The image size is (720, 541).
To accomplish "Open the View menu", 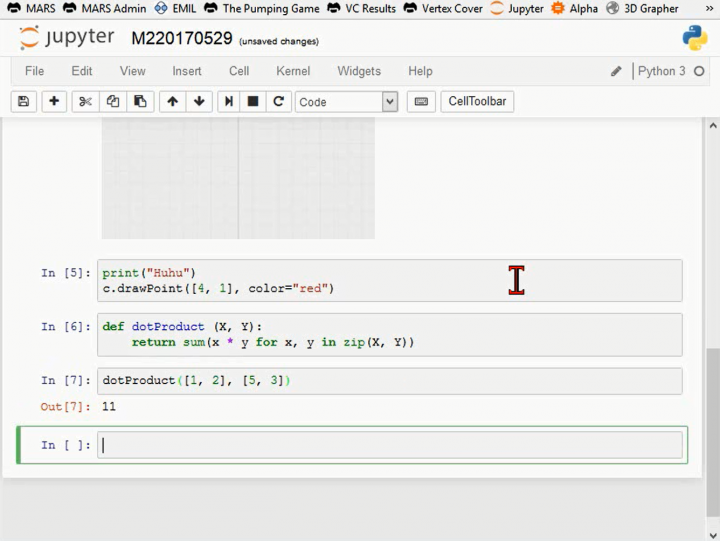I will (133, 71).
